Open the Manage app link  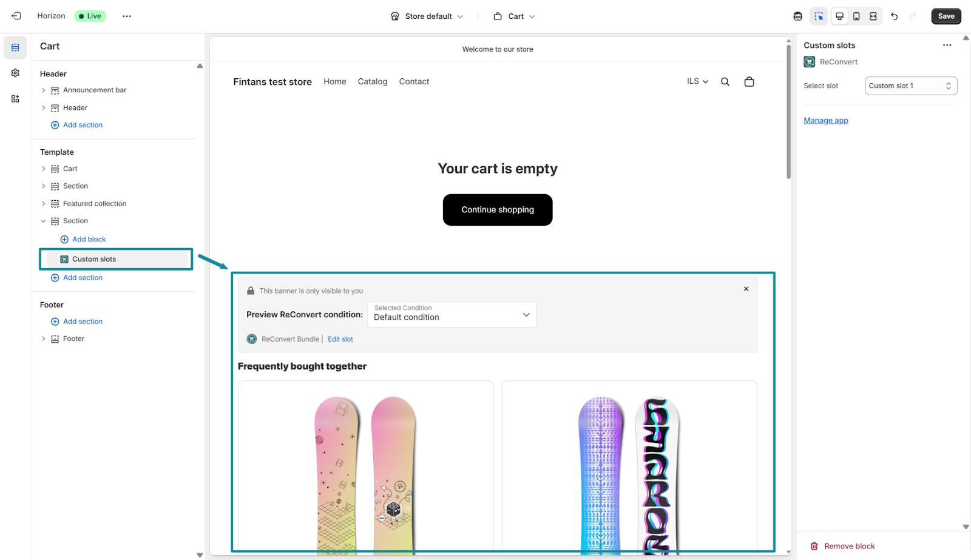click(826, 121)
